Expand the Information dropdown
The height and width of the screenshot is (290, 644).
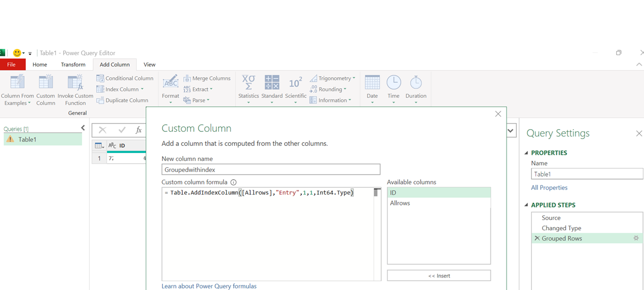click(x=330, y=100)
